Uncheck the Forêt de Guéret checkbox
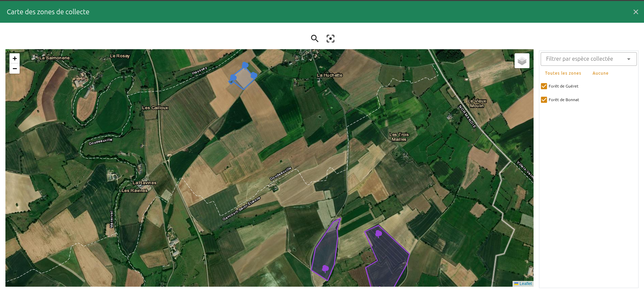This screenshot has height=303, width=644. pos(544,86)
